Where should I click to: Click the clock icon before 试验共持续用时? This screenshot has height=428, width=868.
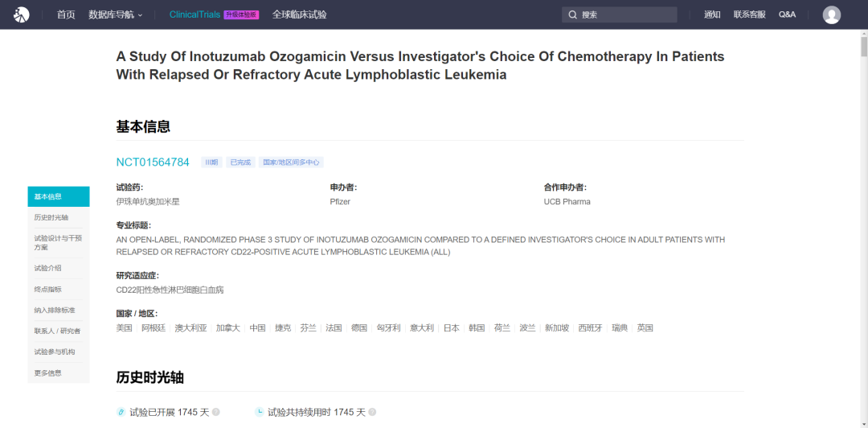[x=259, y=412]
